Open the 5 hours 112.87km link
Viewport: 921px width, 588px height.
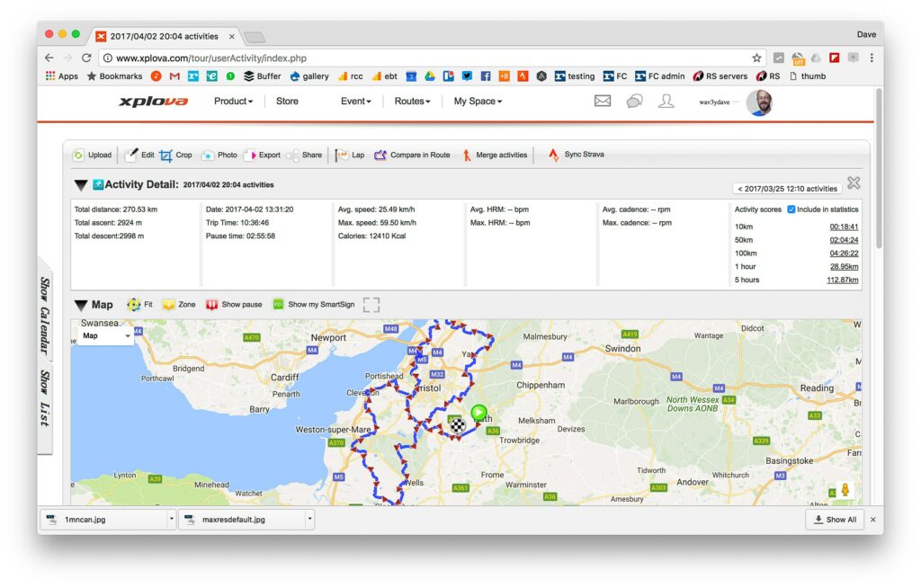pos(842,281)
